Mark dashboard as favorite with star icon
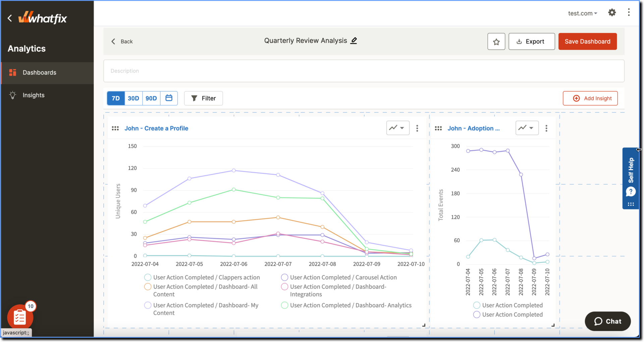This screenshot has height=342, width=644. pos(496,42)
